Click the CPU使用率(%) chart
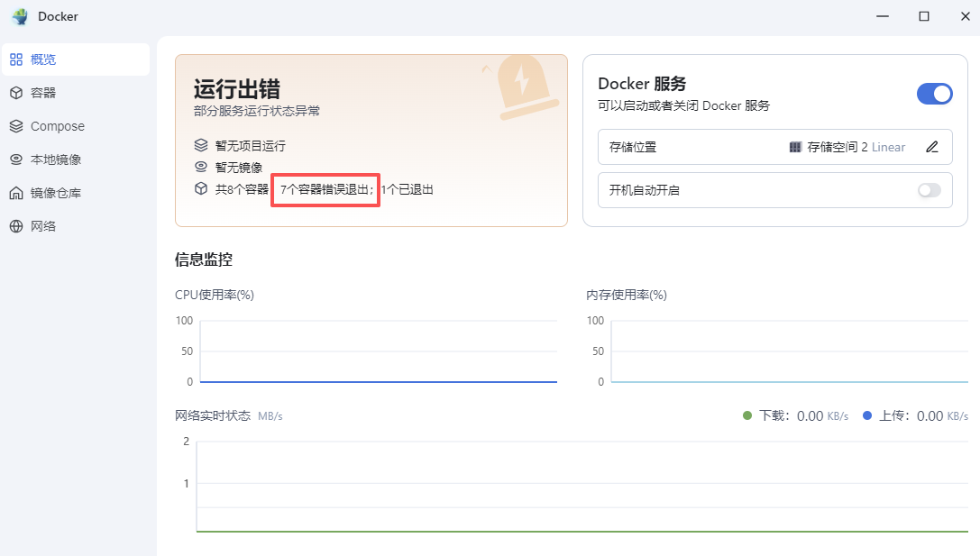 (366, 351)
